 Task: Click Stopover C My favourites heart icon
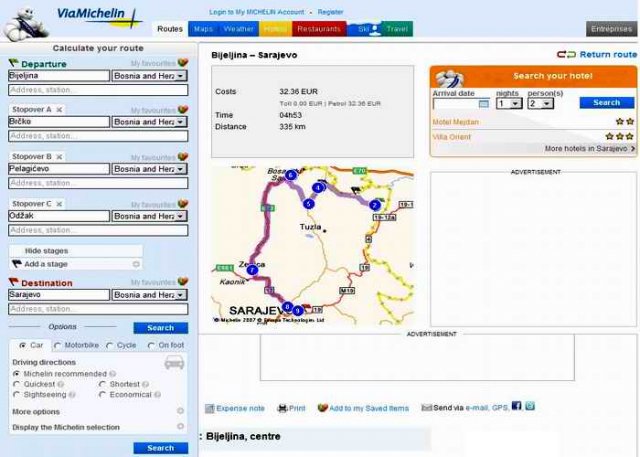[183, 204]
